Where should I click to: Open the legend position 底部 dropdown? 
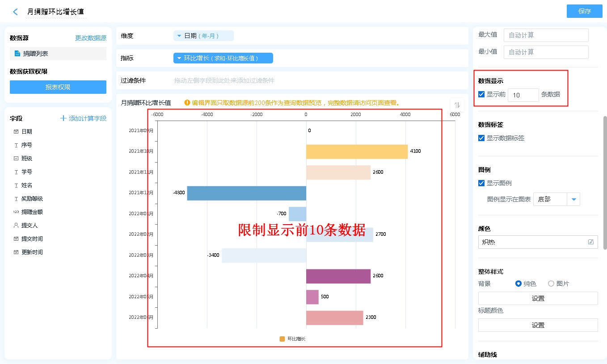(x=573, y=199)
